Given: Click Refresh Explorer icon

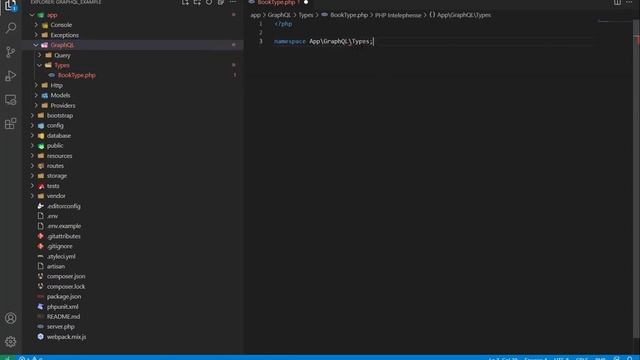Looking at the screenshot, I should click(209, 2).
